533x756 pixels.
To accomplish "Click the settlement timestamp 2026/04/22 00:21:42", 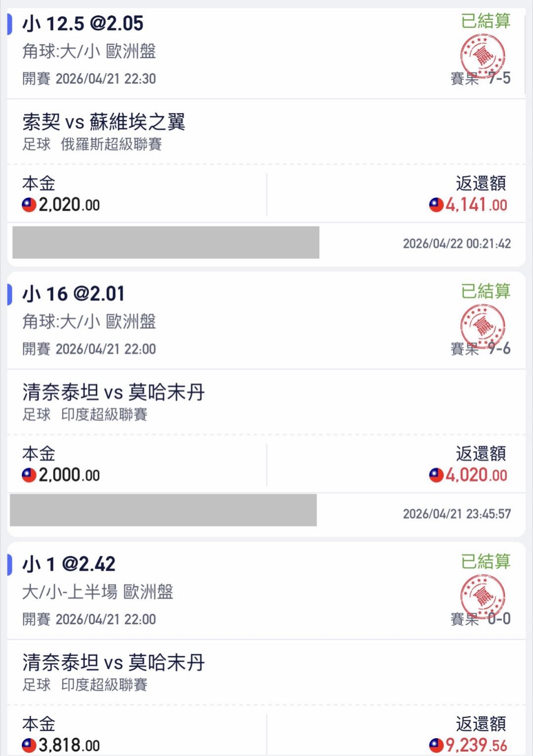I will (x=457, y=243).
